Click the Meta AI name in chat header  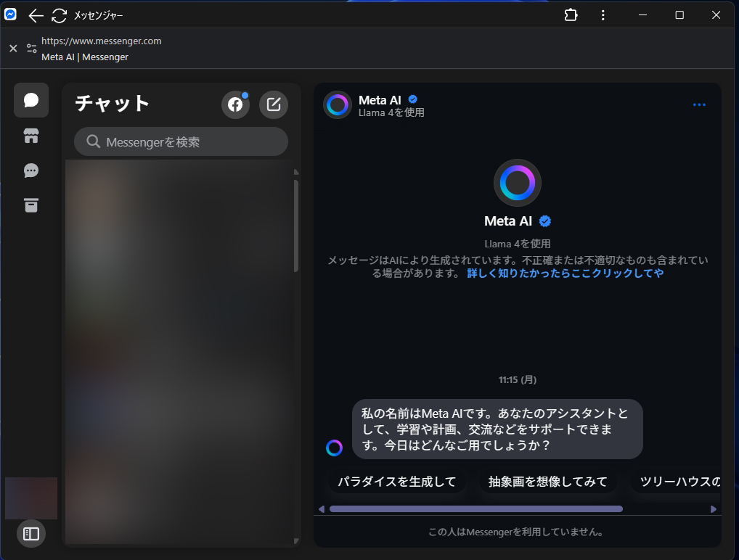380,100
